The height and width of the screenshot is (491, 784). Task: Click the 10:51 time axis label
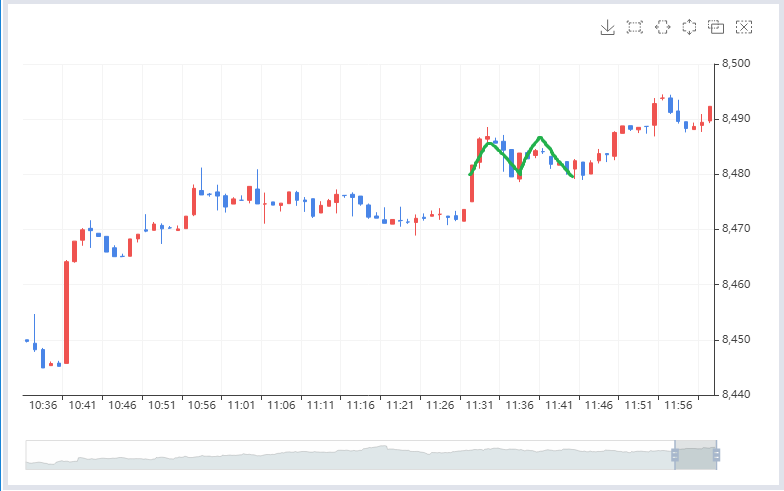pyautogui.click(x=162, y=406)
